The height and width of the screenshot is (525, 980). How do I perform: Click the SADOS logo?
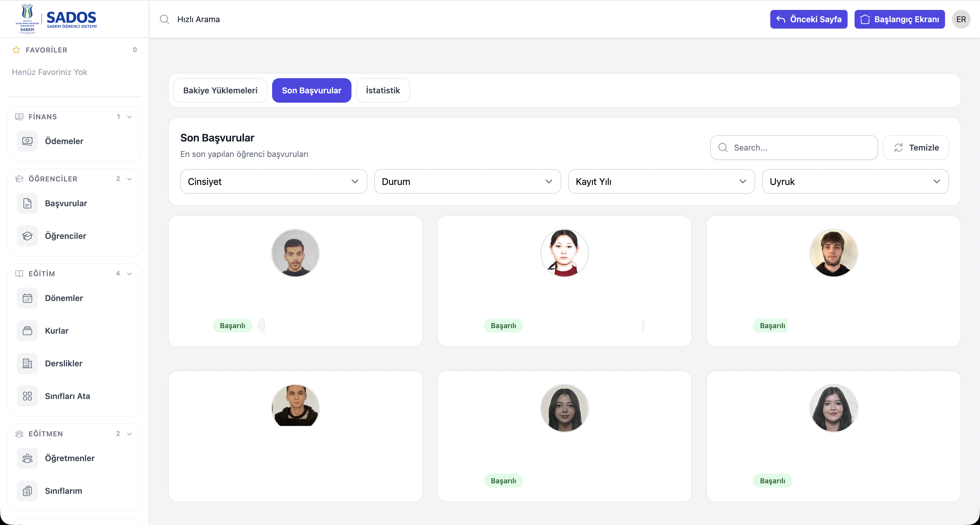[x=56, y=19]
